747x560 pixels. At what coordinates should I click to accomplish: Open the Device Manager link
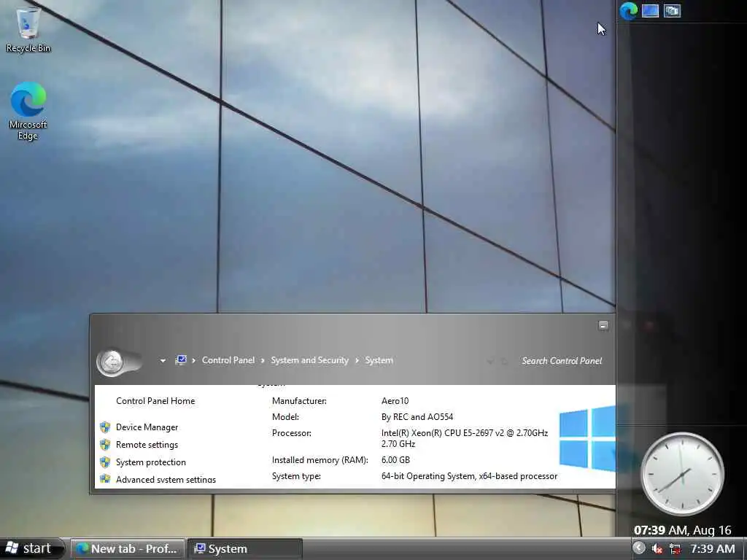point(147,427)
